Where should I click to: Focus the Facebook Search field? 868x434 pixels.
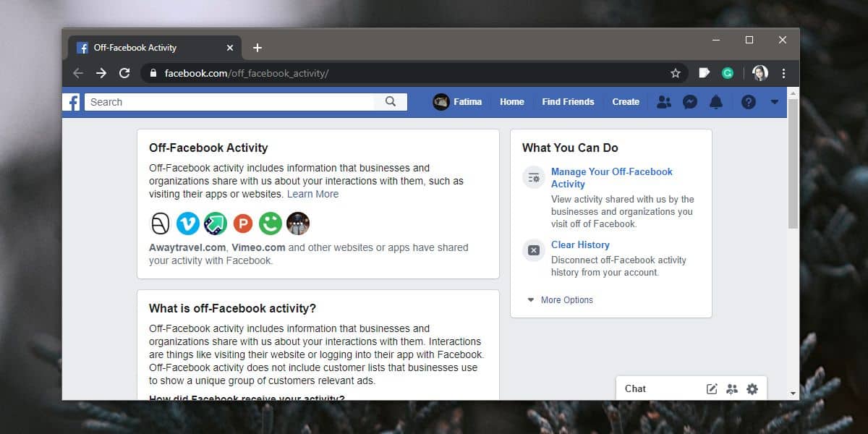(x=230, y=102)
